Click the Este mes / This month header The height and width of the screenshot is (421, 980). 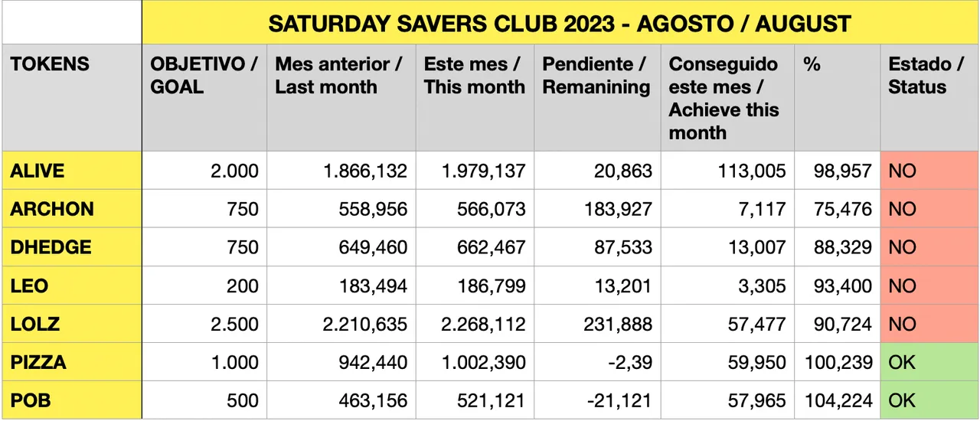(474, 76)
